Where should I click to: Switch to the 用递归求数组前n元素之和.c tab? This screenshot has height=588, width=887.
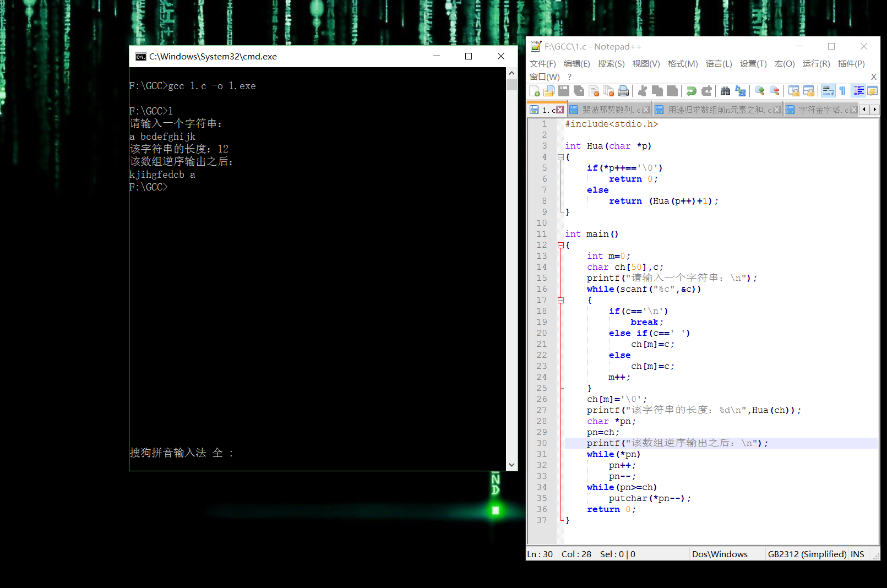[x=717, y=110]
